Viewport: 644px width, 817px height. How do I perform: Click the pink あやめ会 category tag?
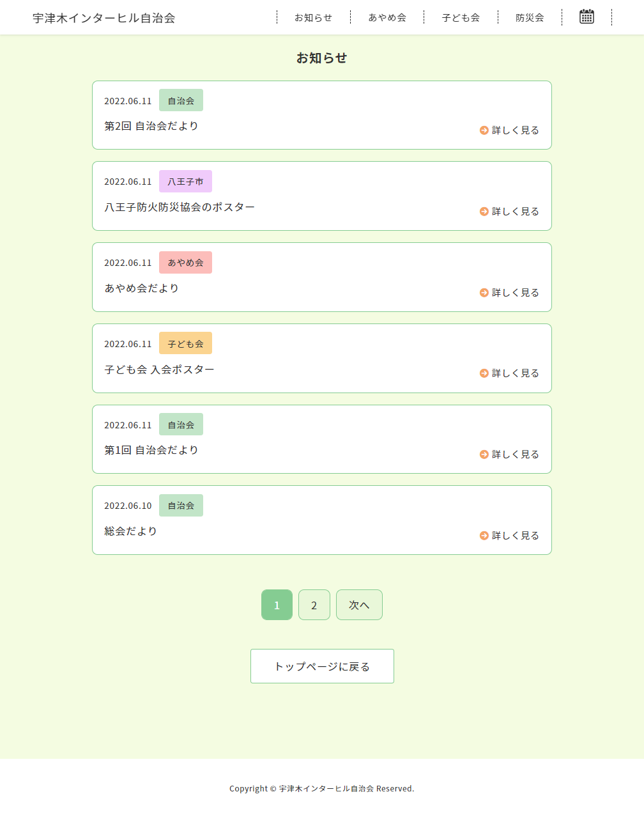pos(185,263)
